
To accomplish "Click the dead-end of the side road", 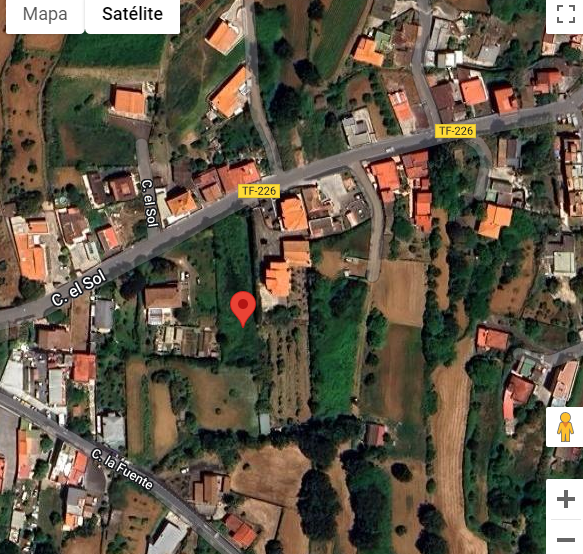I will [x=374, y=274].
